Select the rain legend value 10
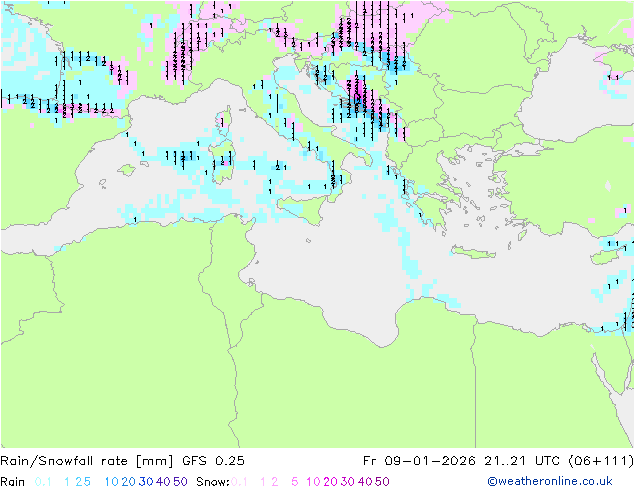Image resolution: width=634 pixels, height=490 pixels. tap(112, 482)
